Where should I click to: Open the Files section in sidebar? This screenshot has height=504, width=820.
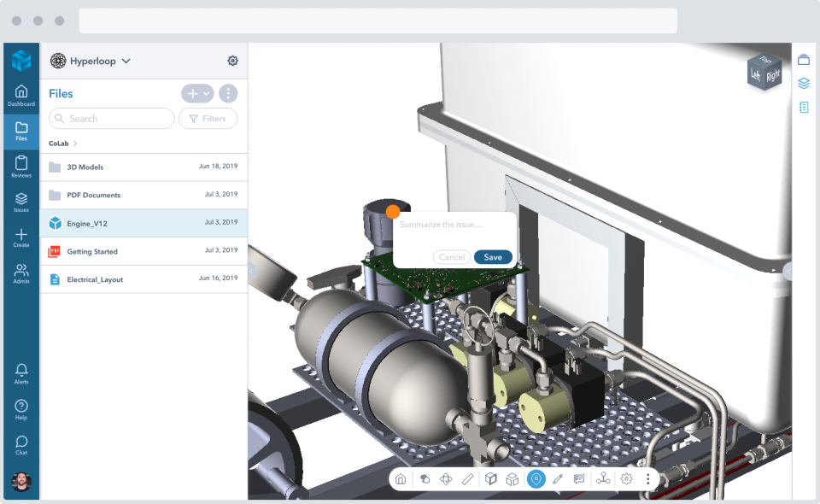pyautogui.click(x=20, y=132)
